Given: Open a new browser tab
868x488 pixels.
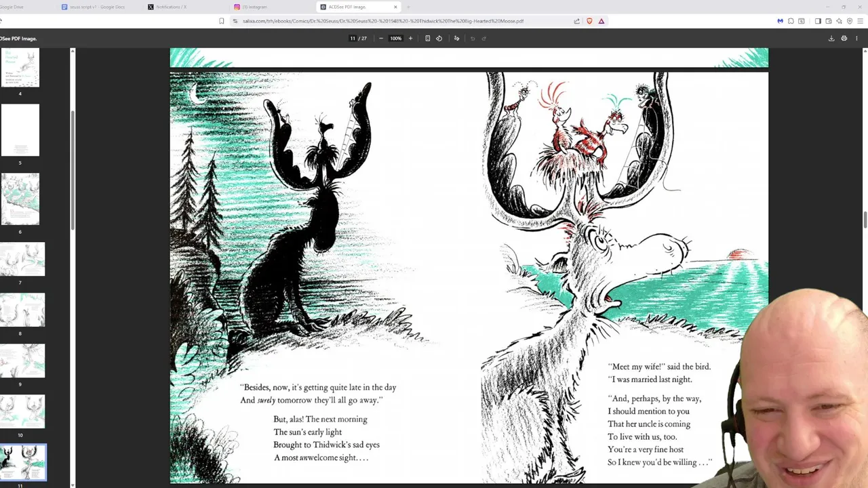Looking at the screenshot, I should pyautogui.click(x=408, y=7).
